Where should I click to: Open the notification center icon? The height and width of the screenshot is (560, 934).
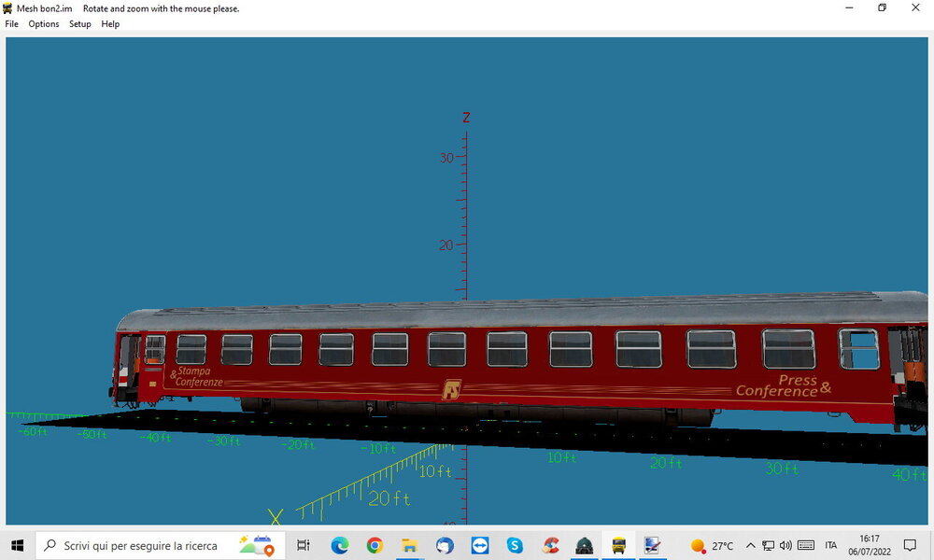tap(910, 545)
